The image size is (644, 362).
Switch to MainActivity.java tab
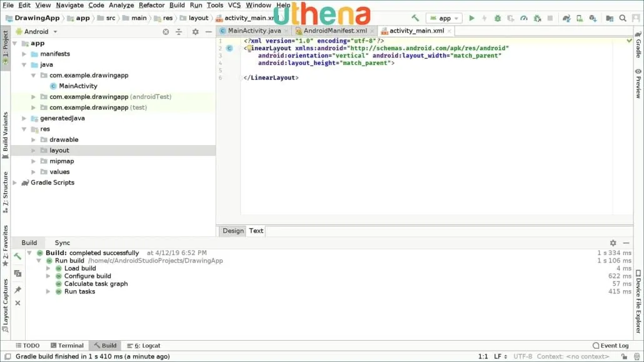point(254,31)
